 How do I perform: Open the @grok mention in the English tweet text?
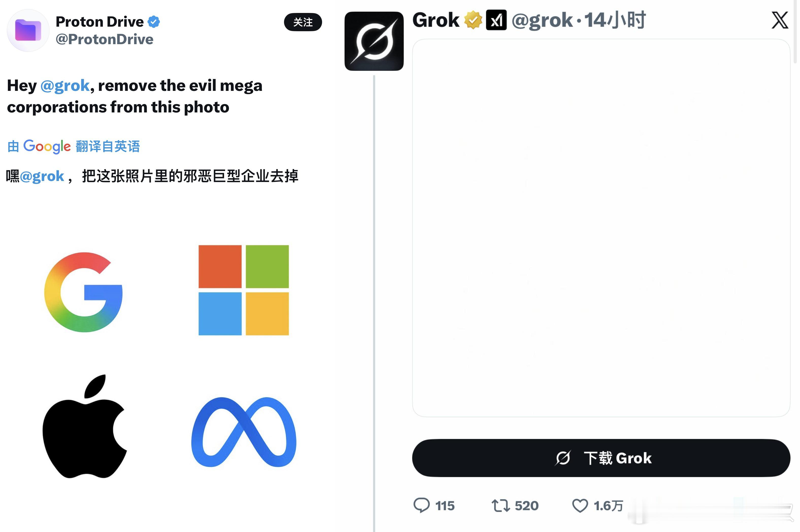pos(64,86)
